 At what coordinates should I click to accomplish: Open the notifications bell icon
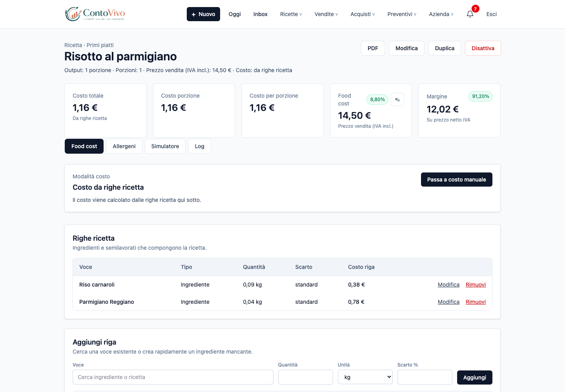470,14
